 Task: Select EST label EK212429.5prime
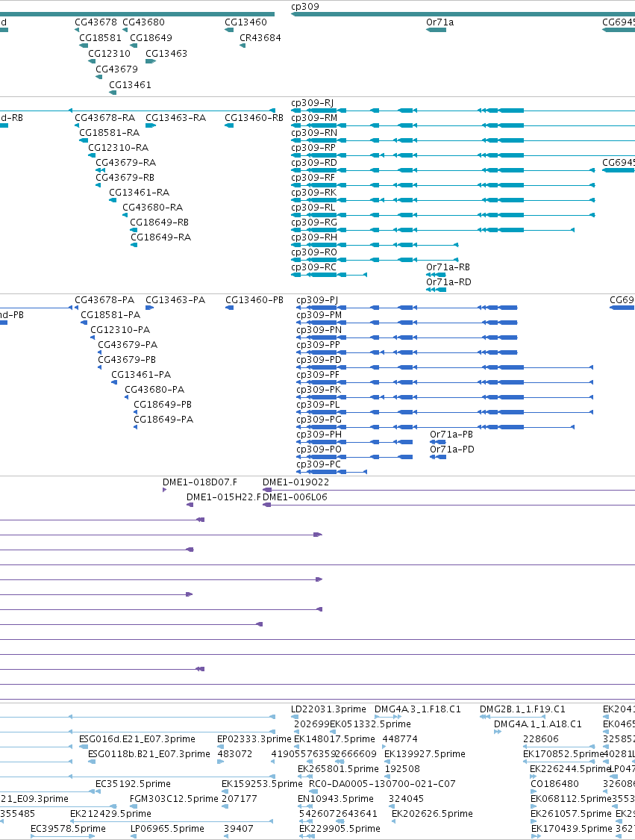pyautogui.click(x=110, y=814)
